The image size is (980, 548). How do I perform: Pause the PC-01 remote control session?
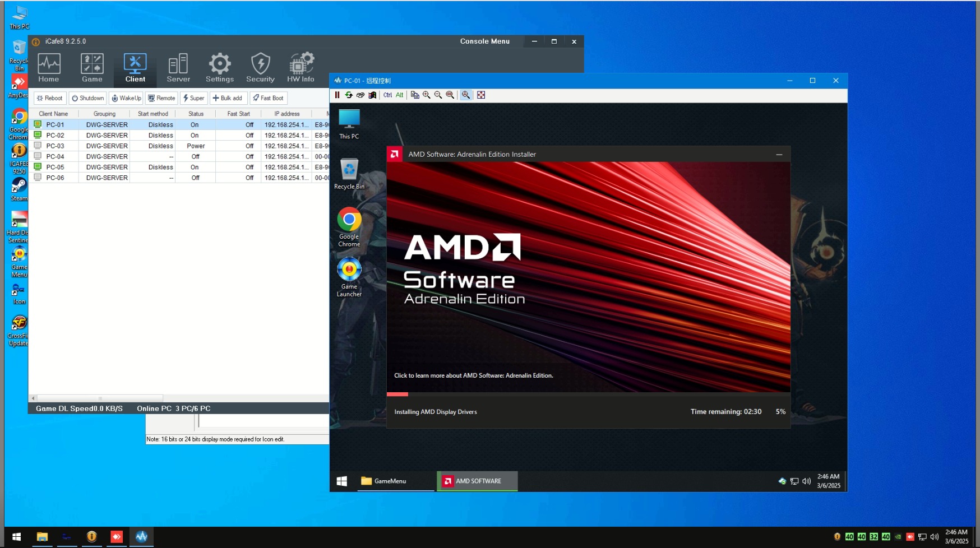[337, 95]
